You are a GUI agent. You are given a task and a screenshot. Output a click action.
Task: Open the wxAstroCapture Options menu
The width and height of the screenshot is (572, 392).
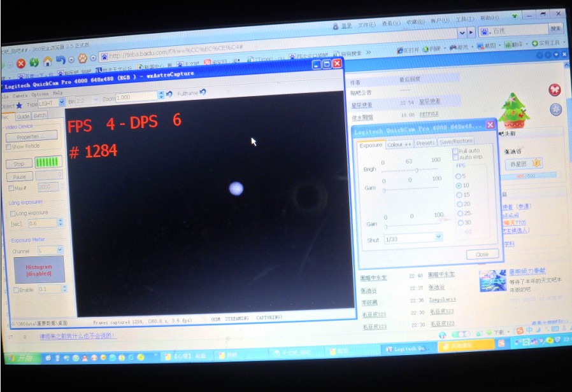click(x=39, y=94)
